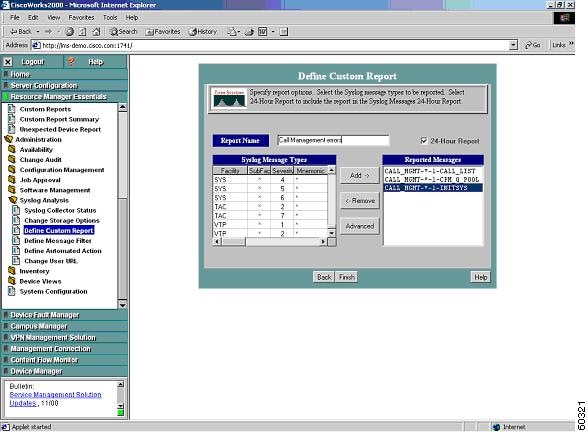Click the browser Back arrow button
Viewport: 587px width, 432px height.
pos(21,32)
